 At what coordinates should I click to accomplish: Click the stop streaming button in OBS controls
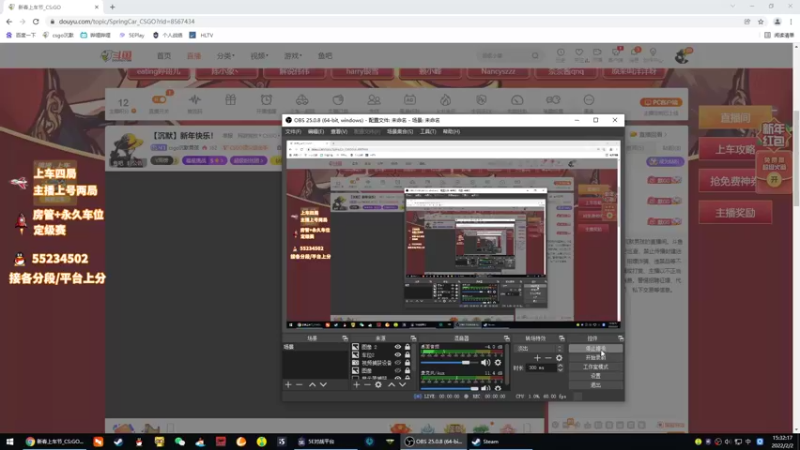click(595, 348)
